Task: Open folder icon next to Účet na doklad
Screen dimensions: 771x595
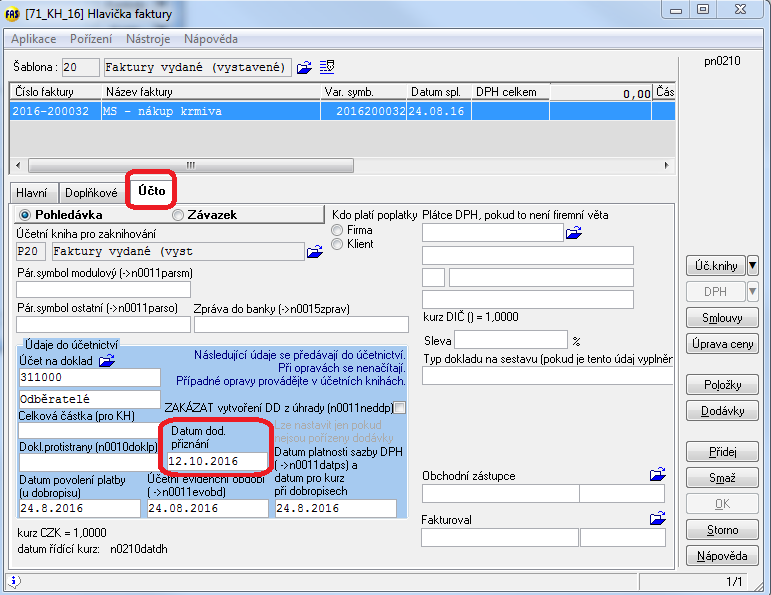Action: (x=107, y=361)
